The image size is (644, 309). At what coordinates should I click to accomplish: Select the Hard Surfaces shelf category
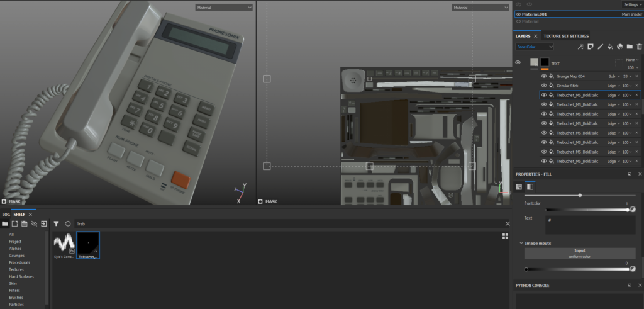(x=21, y=276)
